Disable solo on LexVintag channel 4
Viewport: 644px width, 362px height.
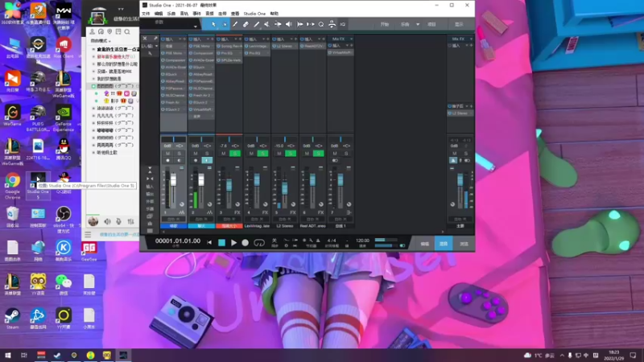262,154
